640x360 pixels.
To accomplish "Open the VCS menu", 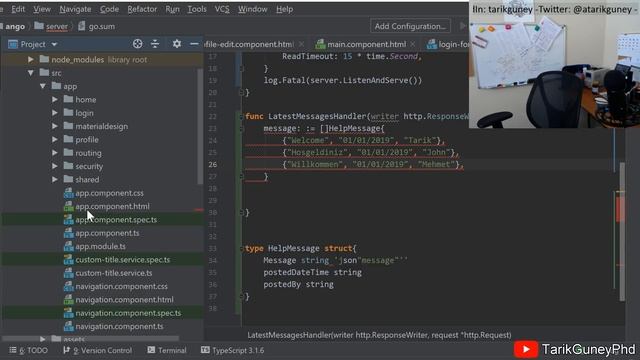I will (x=222, y=9).
